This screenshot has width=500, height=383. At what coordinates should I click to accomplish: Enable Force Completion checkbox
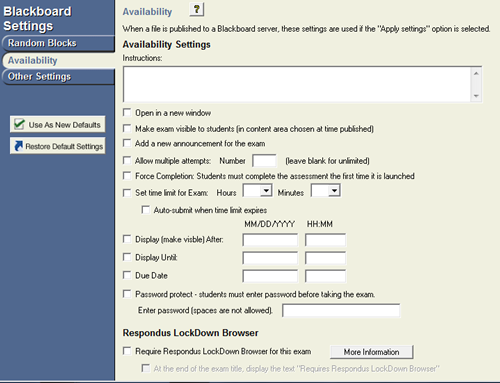click(x=127, y=176)
